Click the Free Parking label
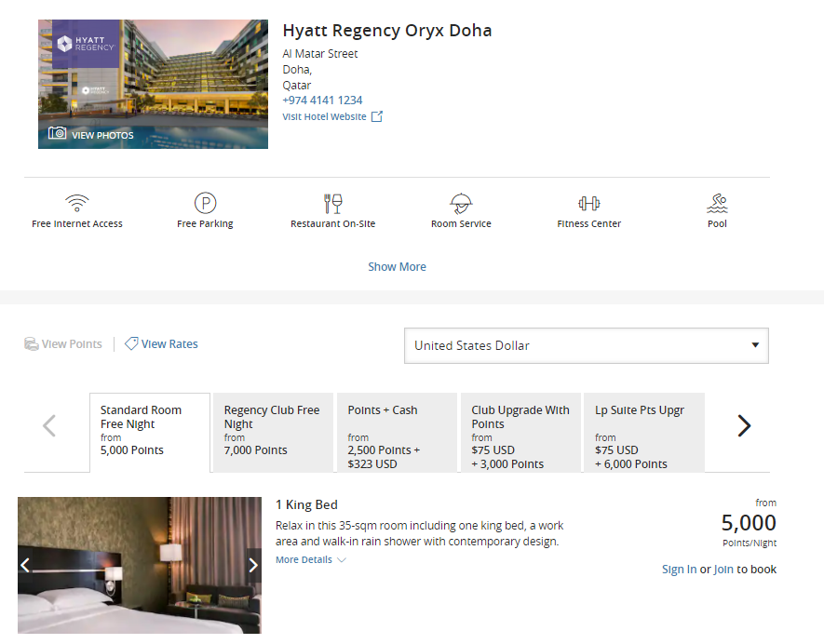Image resolution: width=824 pixels, height=644 pixels. click(205, 223)
